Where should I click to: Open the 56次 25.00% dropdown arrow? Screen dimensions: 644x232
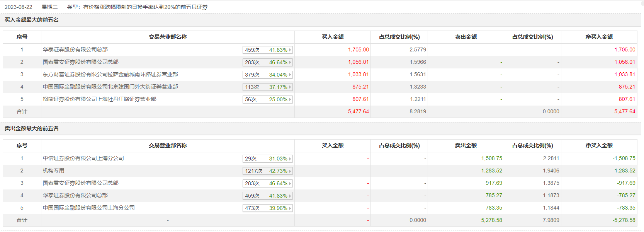(x=290, y=99)
